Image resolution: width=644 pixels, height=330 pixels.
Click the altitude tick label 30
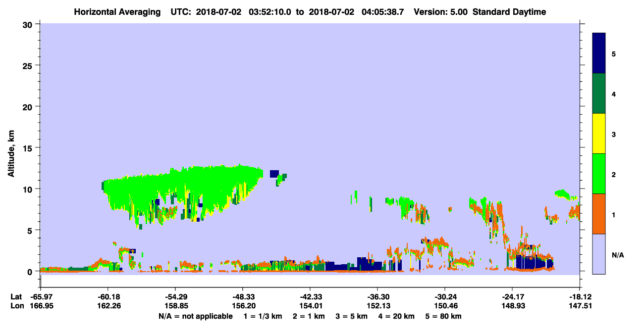coord(29,24)
